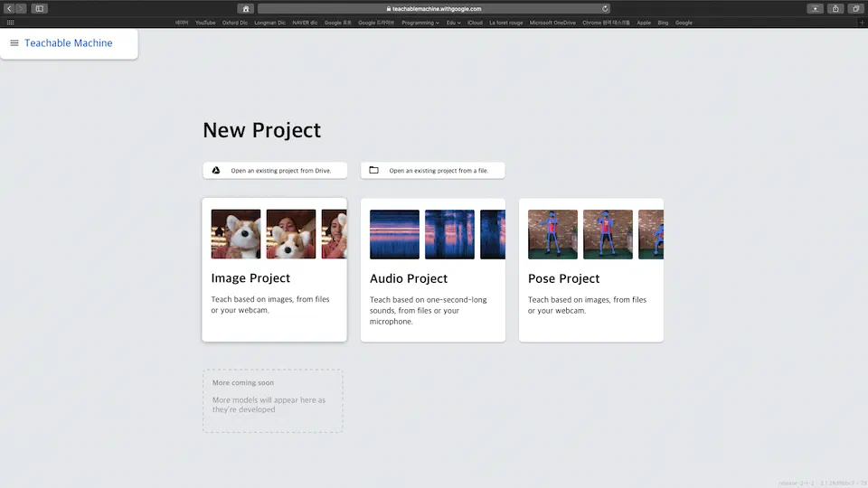Open the YouTube bookmark
This screenshot has width=868, height=488.
point(205,23)
